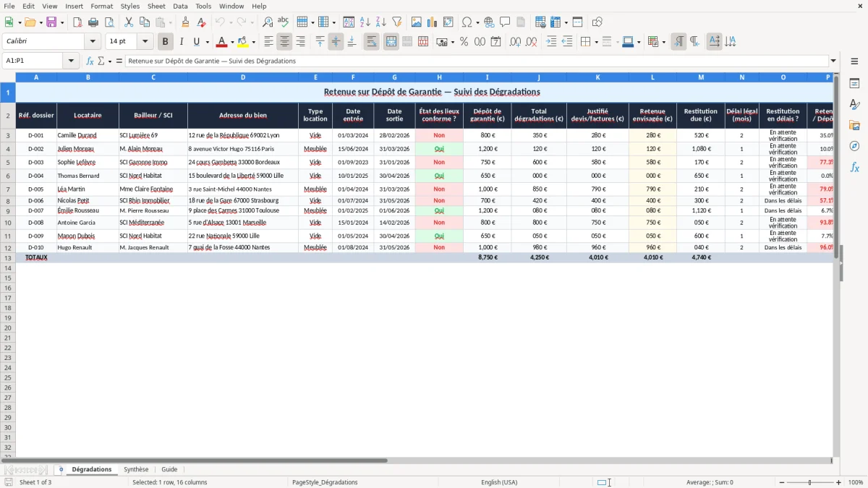Click the Sort Ascending icon
The width and height of the screenshot is (868, 488).
click(365, 22)
